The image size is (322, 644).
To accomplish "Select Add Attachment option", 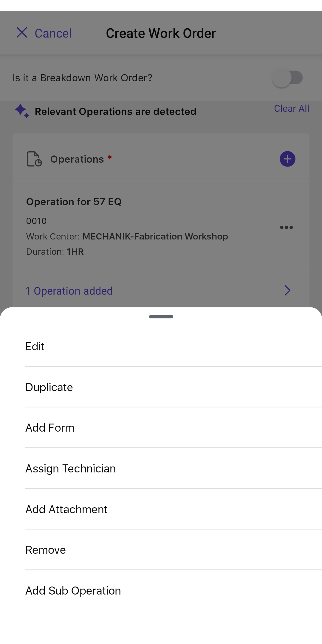I will (x=66, y=510).
